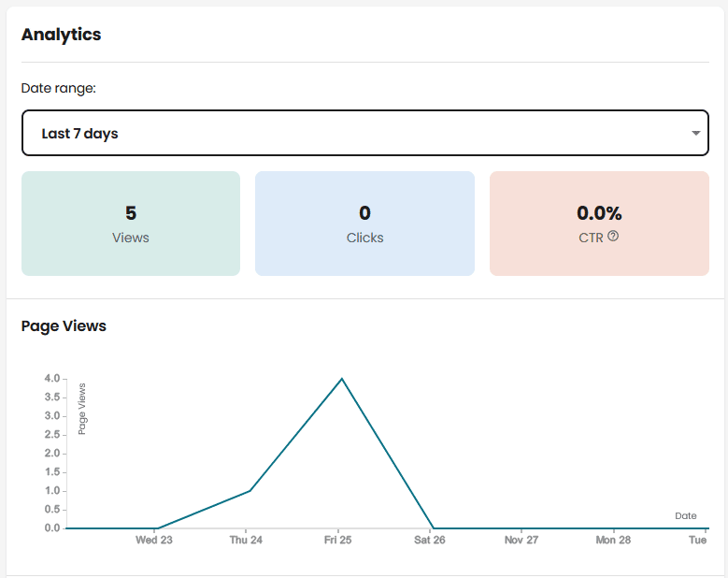Click the 0.0 y-axis value
Image resolution: width=728 pixels, height=578 pixels.
[52, 527]
